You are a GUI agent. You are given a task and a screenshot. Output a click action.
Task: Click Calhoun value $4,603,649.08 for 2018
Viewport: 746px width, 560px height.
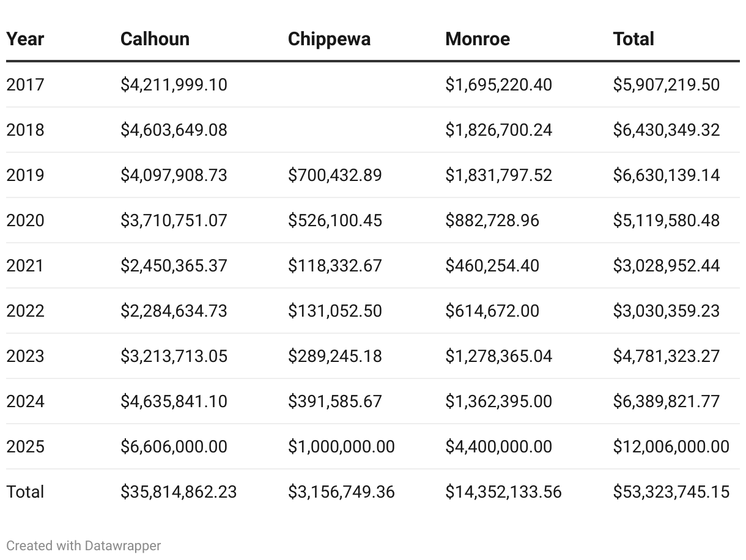[174, 130]
